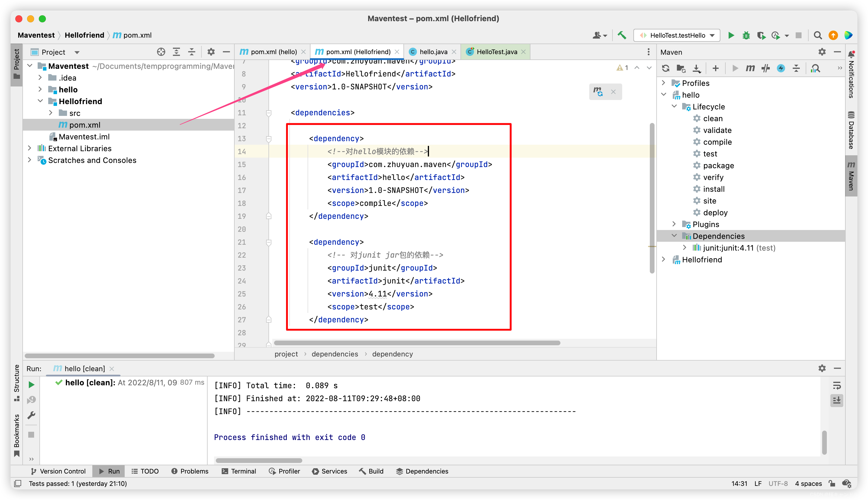Reload All Maven Projects icon
The height and width of the screenshot is (500, 868).
[665, 68]
